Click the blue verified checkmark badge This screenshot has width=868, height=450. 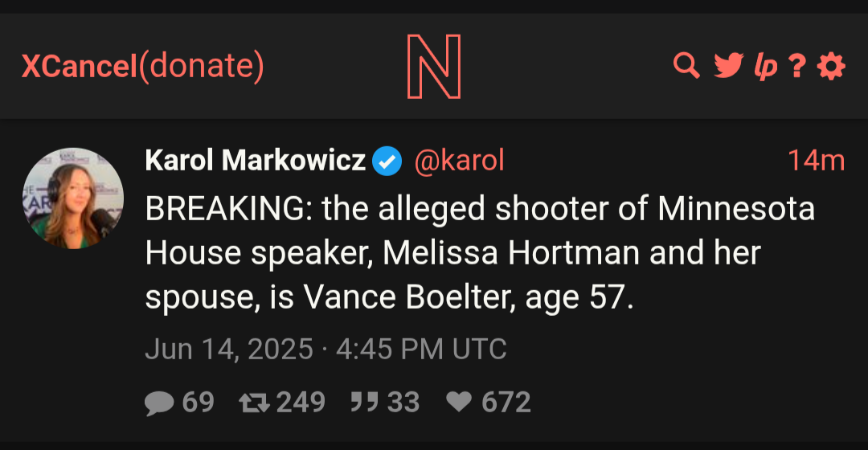tap(387, 161)
